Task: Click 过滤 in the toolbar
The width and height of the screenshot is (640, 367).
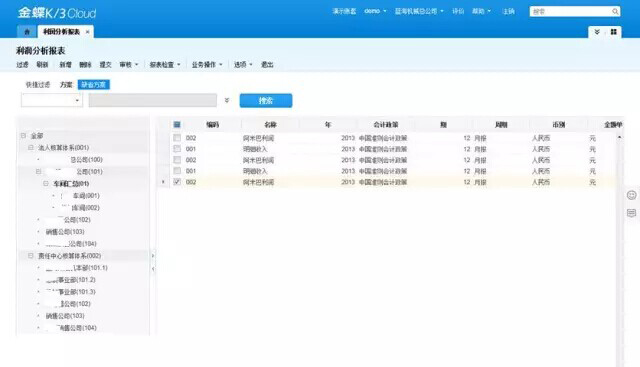Action: point(22,65)
